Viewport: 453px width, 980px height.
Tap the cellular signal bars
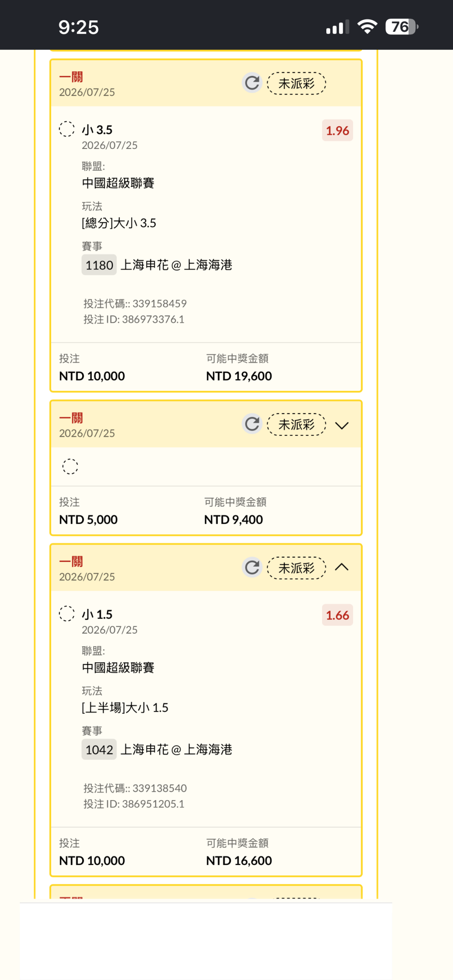click(338, 27)
